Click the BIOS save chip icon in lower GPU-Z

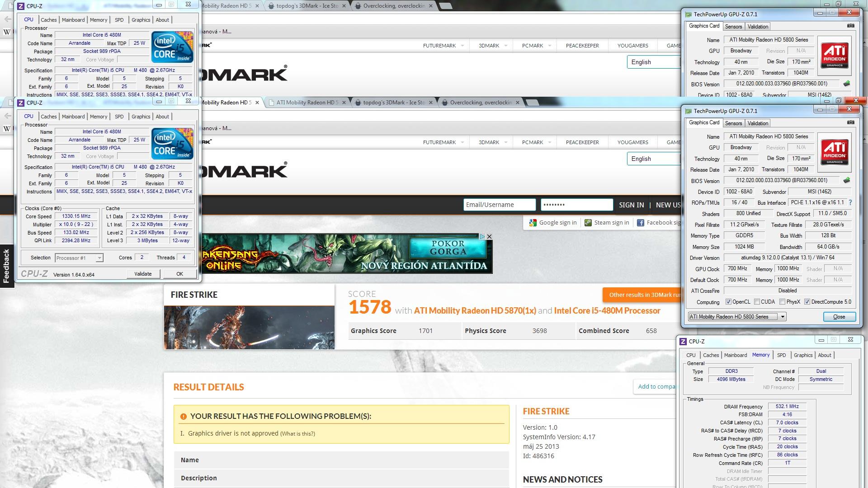click(847, 180)
